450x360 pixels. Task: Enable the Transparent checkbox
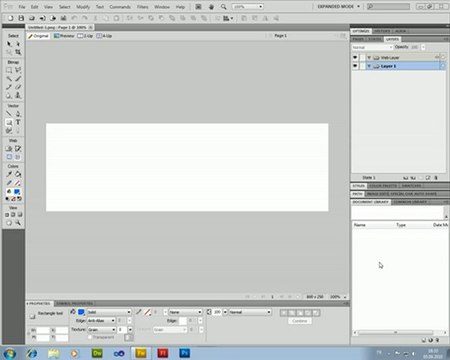point(90,337)
